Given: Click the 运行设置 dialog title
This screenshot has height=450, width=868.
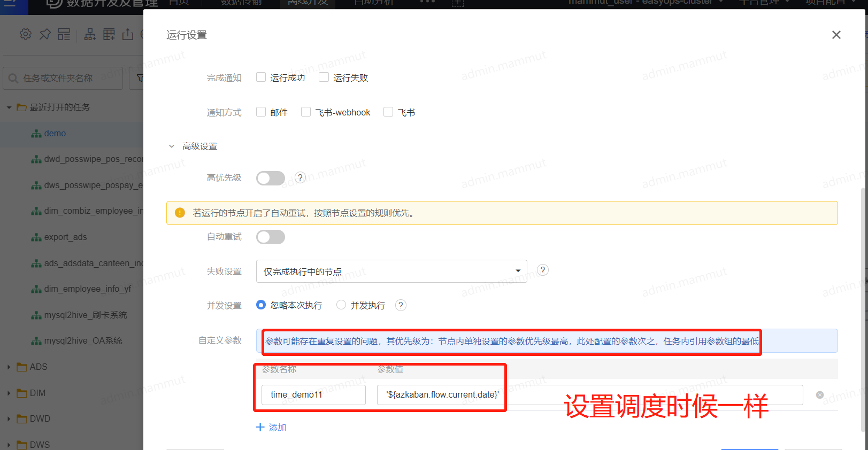Looking at the screenshot, I should click(x=187, y=35).
